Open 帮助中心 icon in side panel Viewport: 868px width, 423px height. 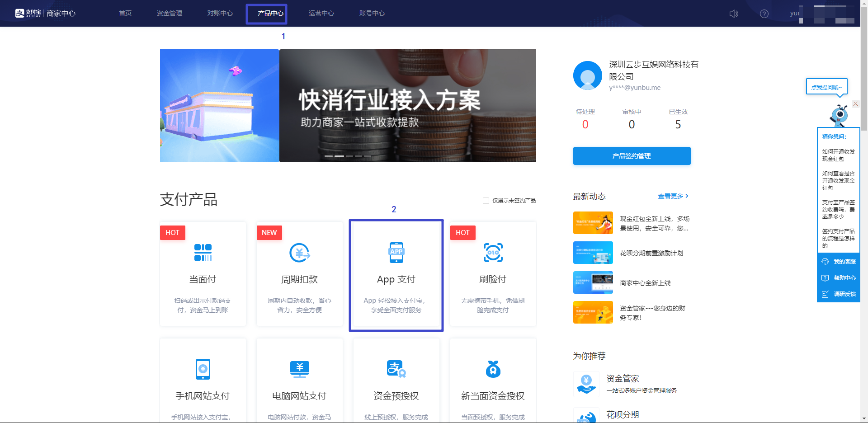pos(825,278)
